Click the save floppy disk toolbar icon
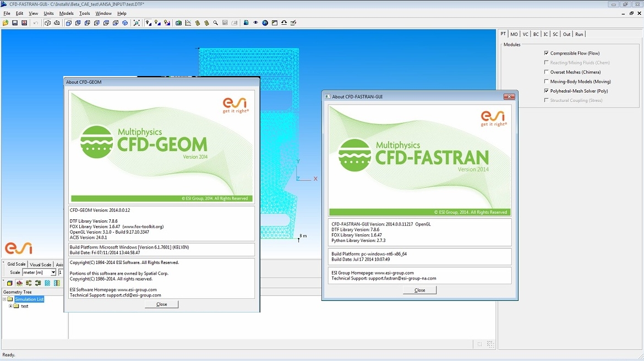 coord(15,23)
